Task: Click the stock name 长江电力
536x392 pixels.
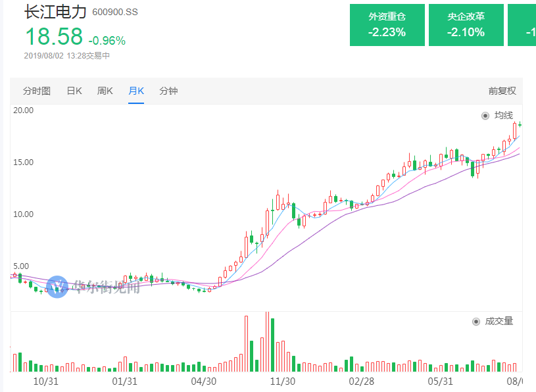Action: [55, 12]
